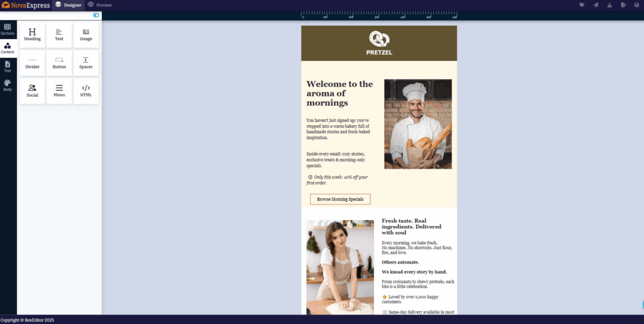Open the Designer tab
This screenshot has height=324, width=644.
point(69,5)
